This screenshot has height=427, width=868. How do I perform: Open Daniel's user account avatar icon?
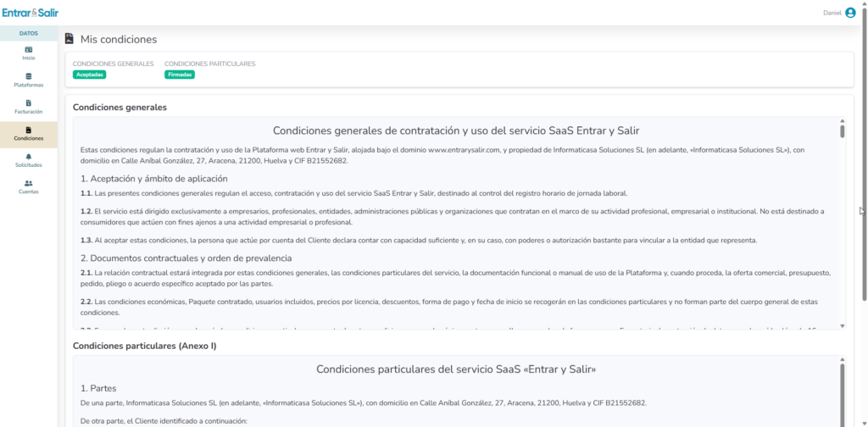(850, 13)
